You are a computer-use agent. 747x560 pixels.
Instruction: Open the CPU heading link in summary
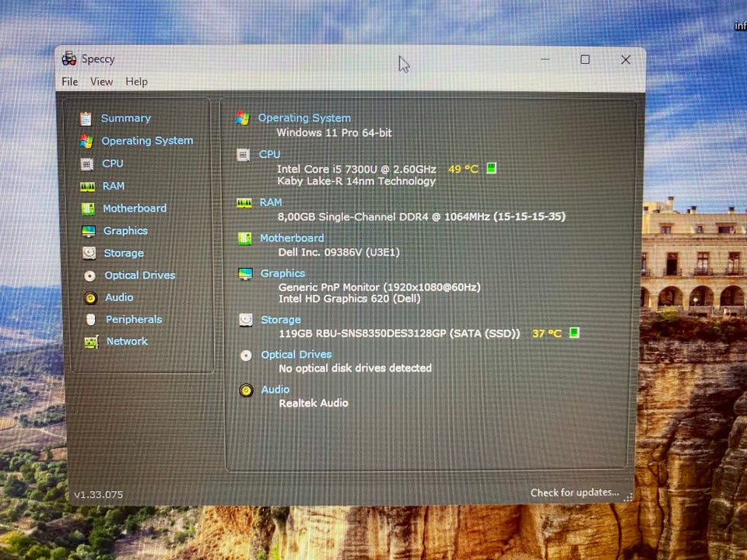point(270,155)
